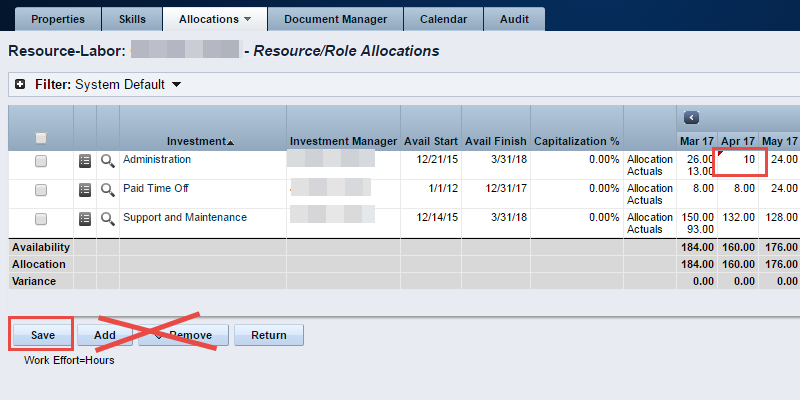Open the Calendar tab
This screenshot has width=800, height=400.
point(443,19)
